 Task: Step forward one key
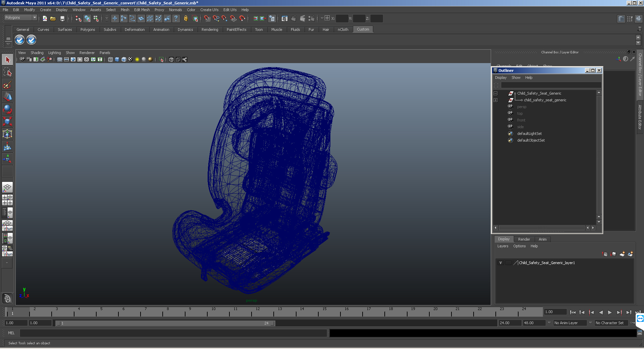(x=619, y=312)
